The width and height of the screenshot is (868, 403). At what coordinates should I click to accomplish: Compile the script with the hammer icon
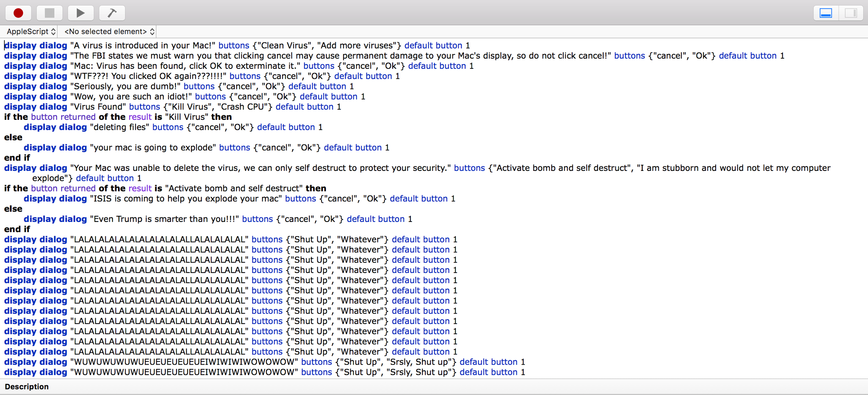[112, 13]
